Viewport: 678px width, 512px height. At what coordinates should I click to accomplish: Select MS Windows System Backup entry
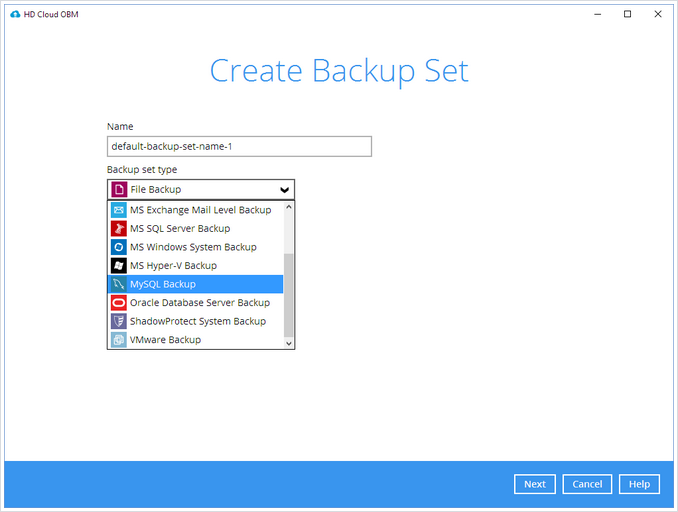195,247
